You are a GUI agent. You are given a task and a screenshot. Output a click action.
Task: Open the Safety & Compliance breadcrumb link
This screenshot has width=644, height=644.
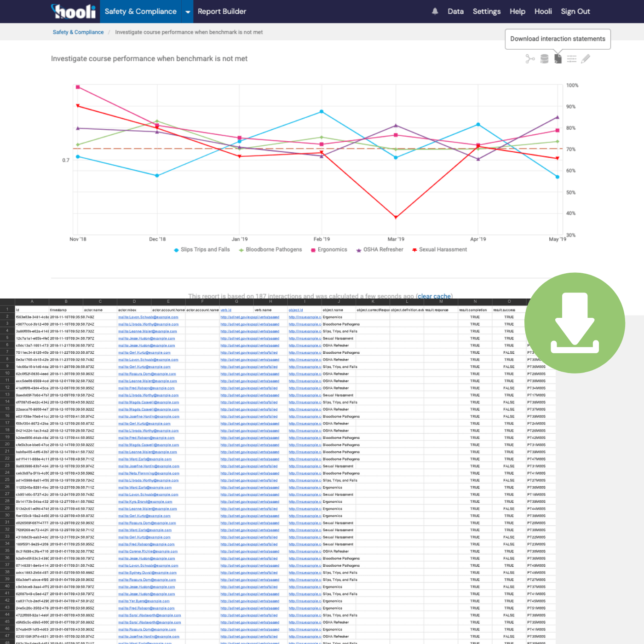coord(78,32)
